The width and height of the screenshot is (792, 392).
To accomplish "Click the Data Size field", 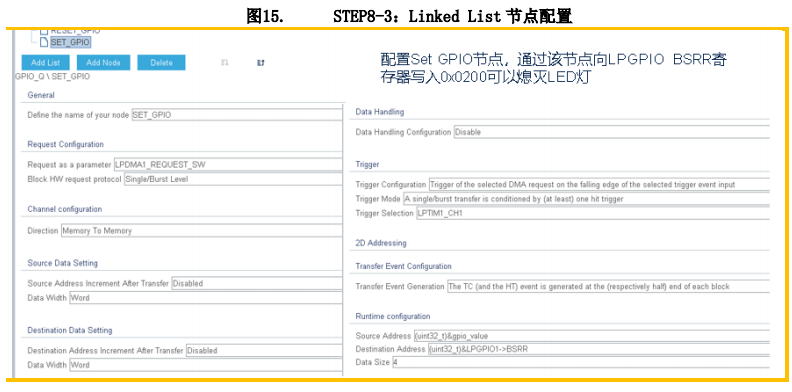I will pos(581,362).
